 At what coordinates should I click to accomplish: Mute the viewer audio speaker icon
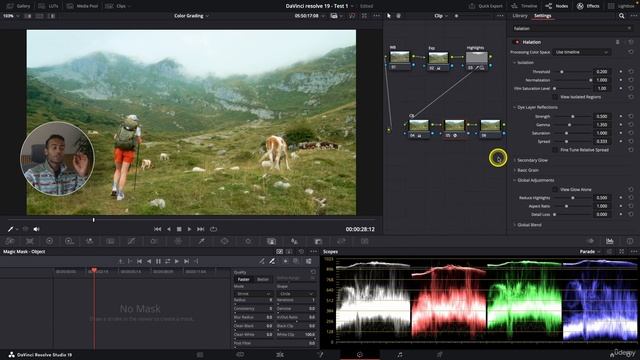[36, 229]
